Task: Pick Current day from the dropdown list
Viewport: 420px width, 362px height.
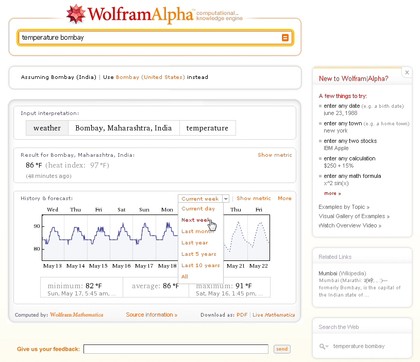Action: pos(198,209)
